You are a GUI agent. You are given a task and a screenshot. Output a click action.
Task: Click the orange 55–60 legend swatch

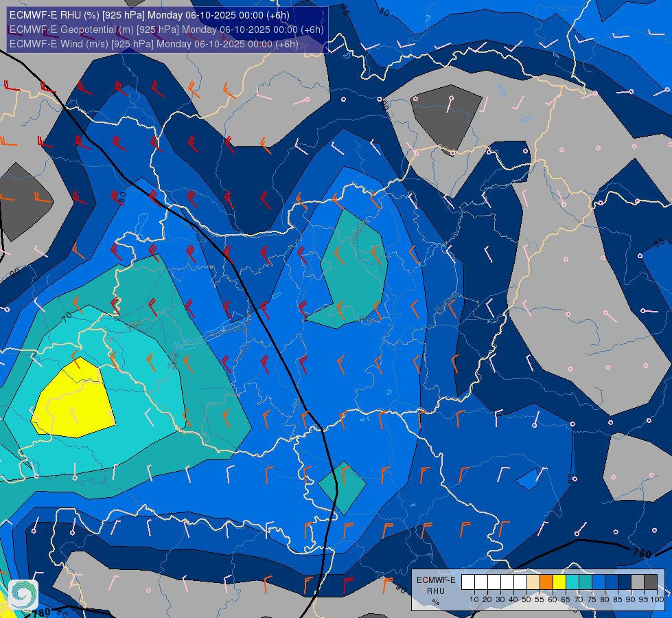tap(546, 582)
